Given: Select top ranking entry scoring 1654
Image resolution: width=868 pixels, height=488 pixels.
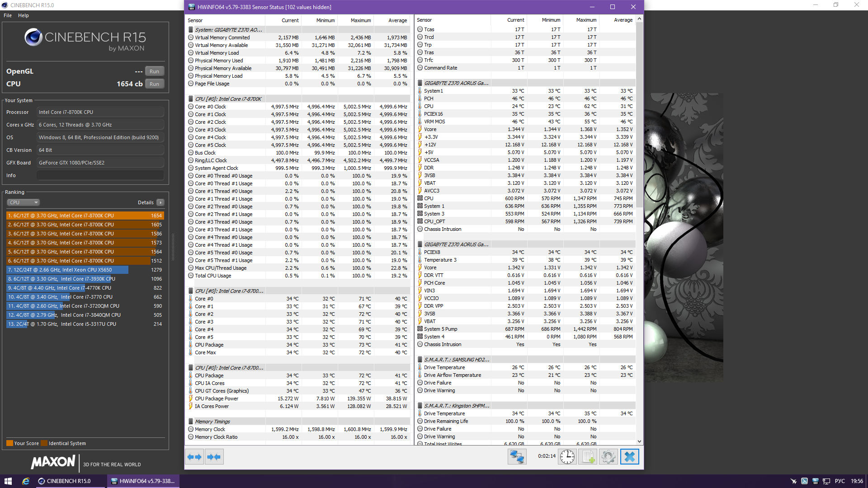Looking at the screenshot, I should tap(85, 216).
